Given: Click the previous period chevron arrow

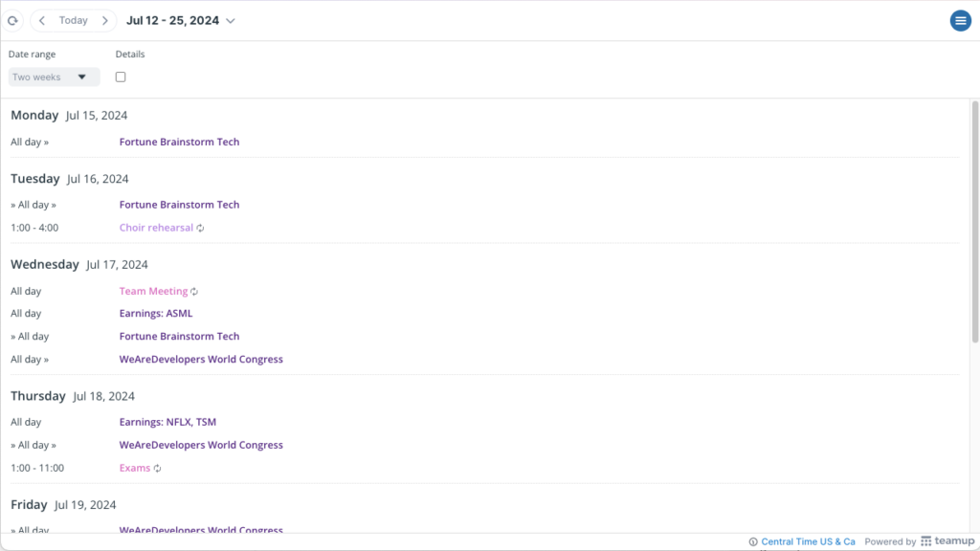Looking at the screenshot, I should 41,20.
